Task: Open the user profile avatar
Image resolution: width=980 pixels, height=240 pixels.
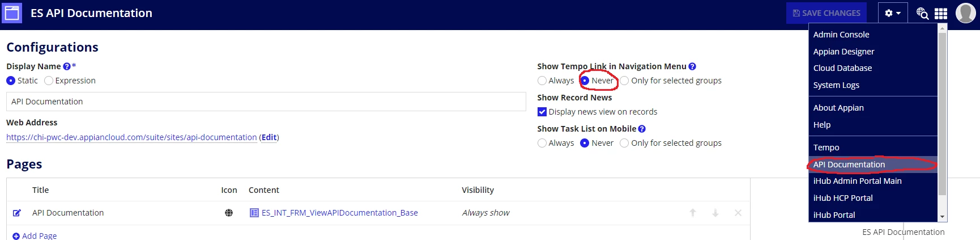Action: click(965, 13)
